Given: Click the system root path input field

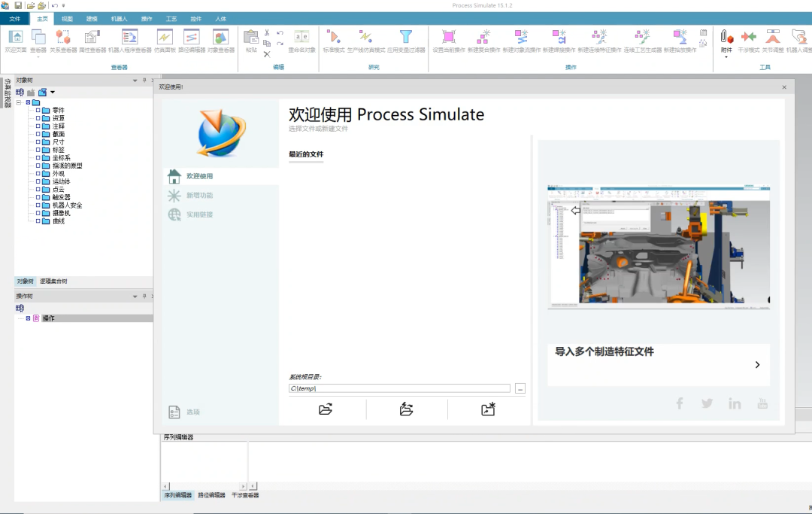Looking at the screenshot, I should (399, 388).
